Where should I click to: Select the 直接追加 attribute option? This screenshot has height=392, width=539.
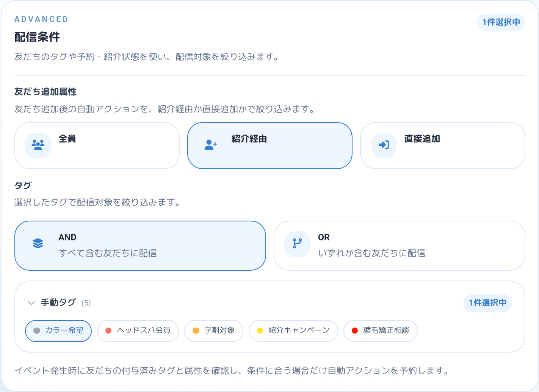point(443,146)
